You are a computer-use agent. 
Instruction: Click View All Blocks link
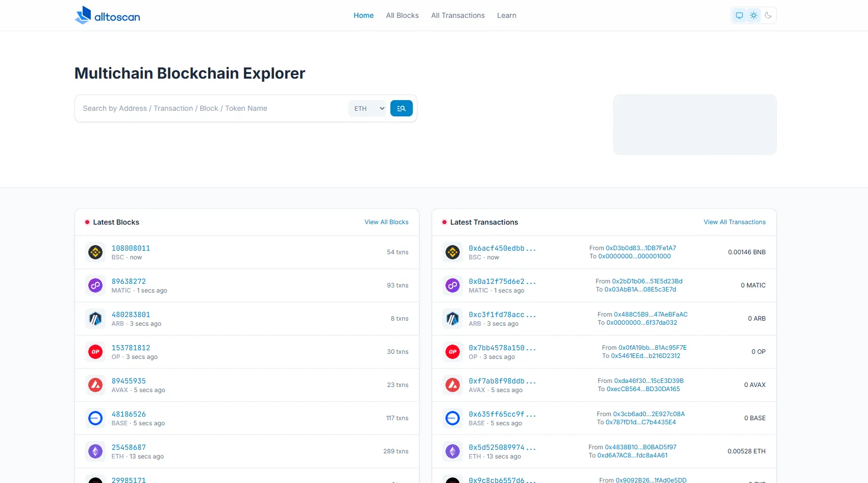point(386,222)
